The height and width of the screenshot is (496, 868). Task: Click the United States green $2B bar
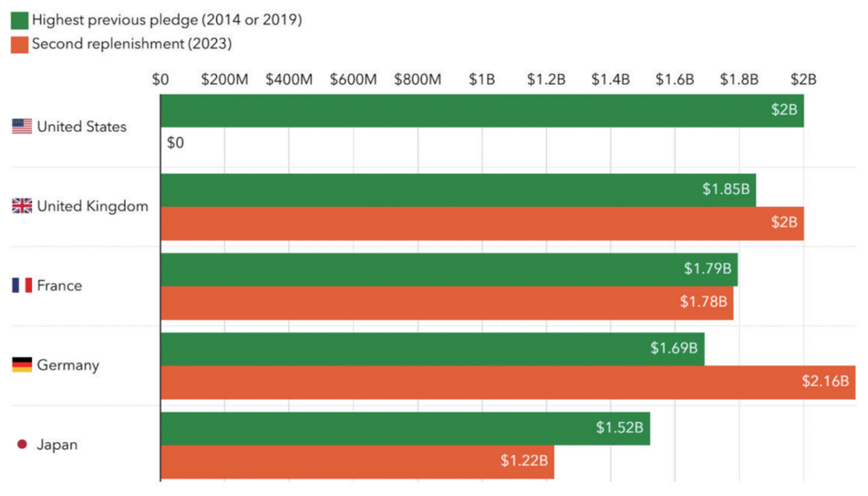(482, 111)
